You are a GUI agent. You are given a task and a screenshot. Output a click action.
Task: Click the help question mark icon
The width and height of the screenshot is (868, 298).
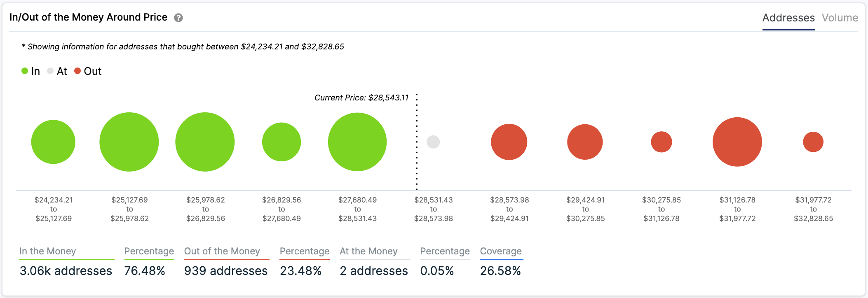(x=178, y=18)
